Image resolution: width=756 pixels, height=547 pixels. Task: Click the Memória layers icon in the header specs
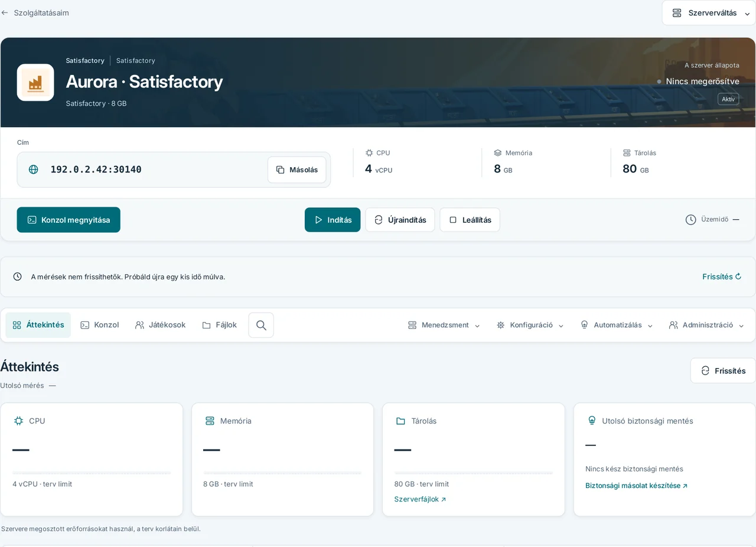pos(498,153)
